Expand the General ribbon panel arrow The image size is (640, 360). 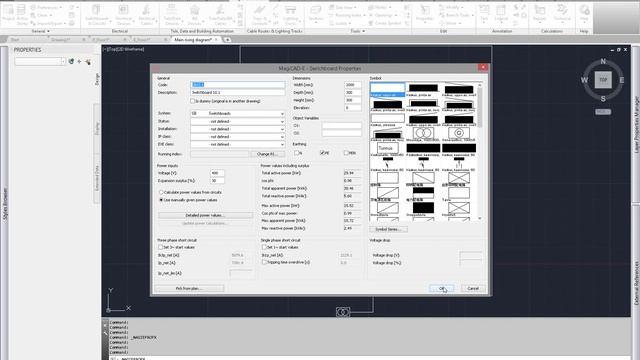48,31
